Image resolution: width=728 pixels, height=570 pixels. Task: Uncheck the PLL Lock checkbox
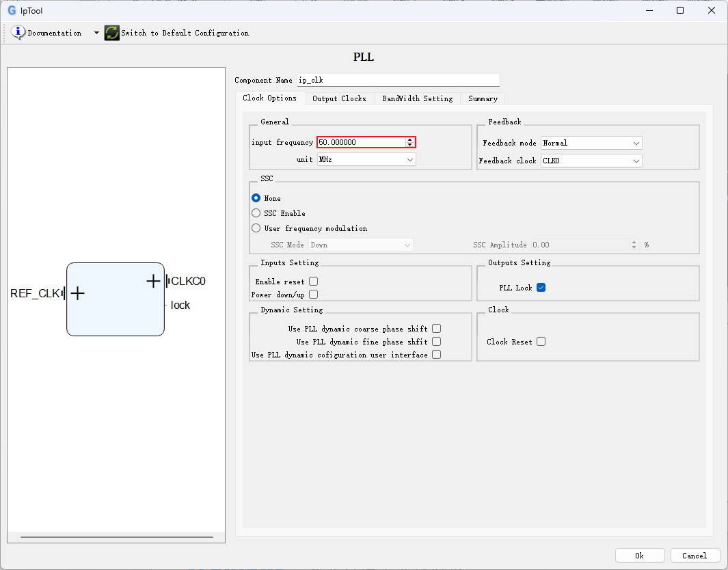click(541, 287)
